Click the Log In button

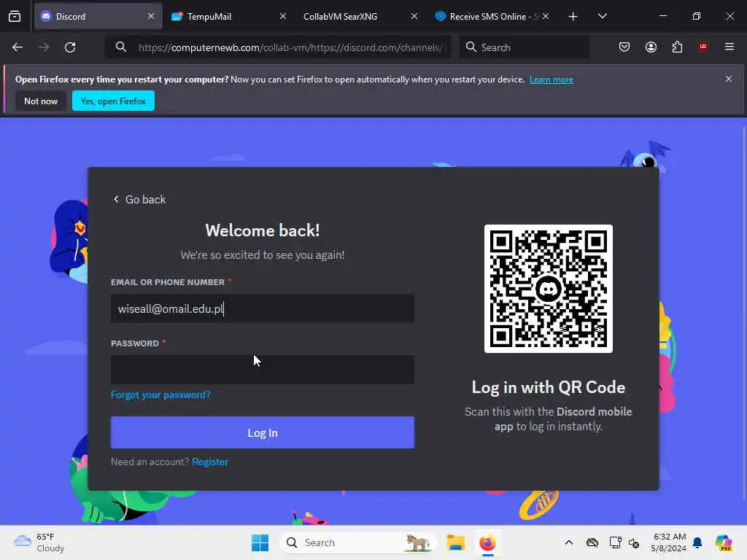click(263, 432)
